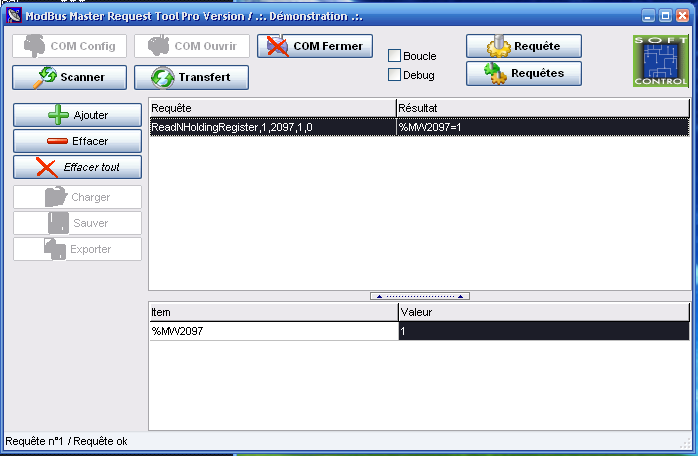Enable the Boucle checkbox
The width and height of the screenshot is (698, 456).
(x=394, y=56)
